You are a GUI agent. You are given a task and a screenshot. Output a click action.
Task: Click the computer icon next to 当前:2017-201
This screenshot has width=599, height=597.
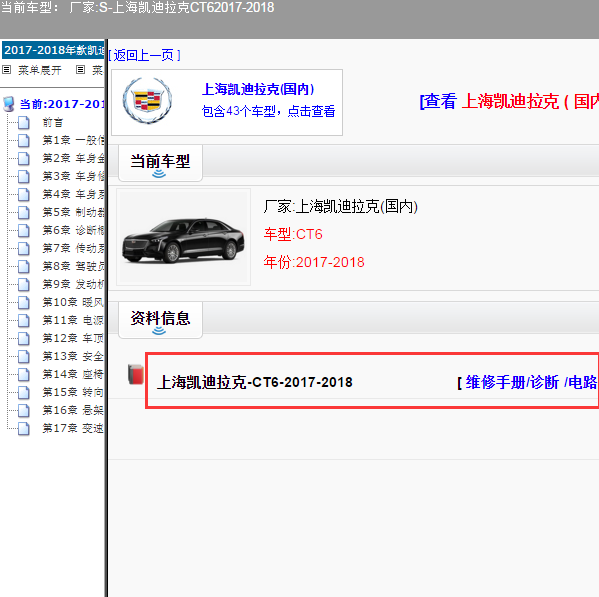point(9,104)
